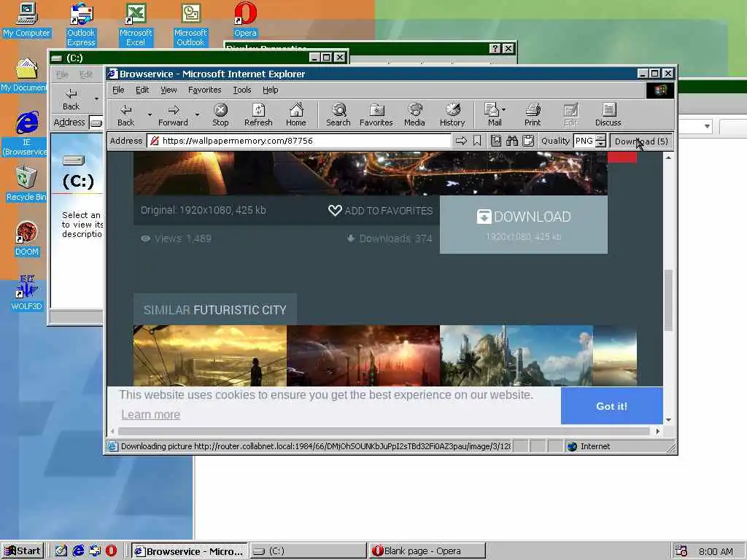The width and height of the screenshot is (747, 560).
Task: Open Favorites toolbar folder icon
Action: pyautogui.click(x=376, y=114)
